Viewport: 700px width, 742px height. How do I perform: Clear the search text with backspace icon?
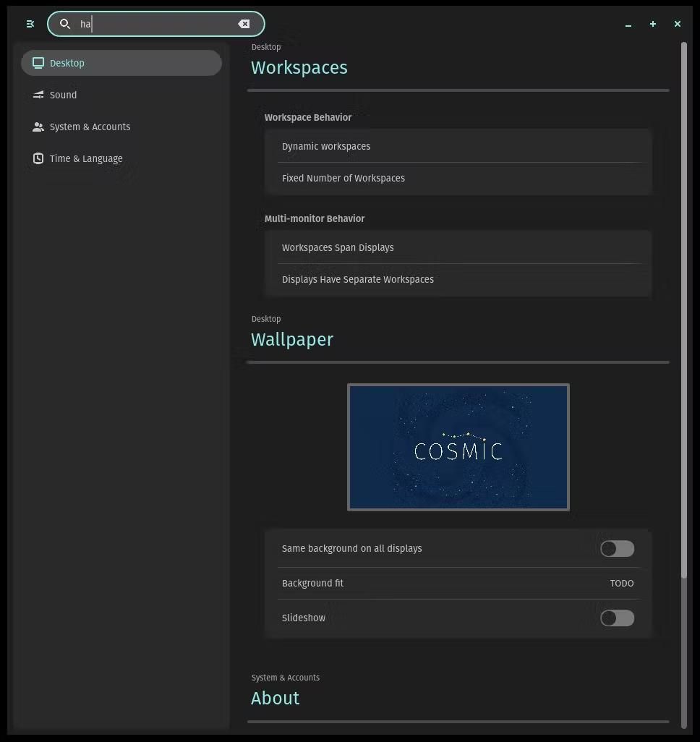pos(244,24)
